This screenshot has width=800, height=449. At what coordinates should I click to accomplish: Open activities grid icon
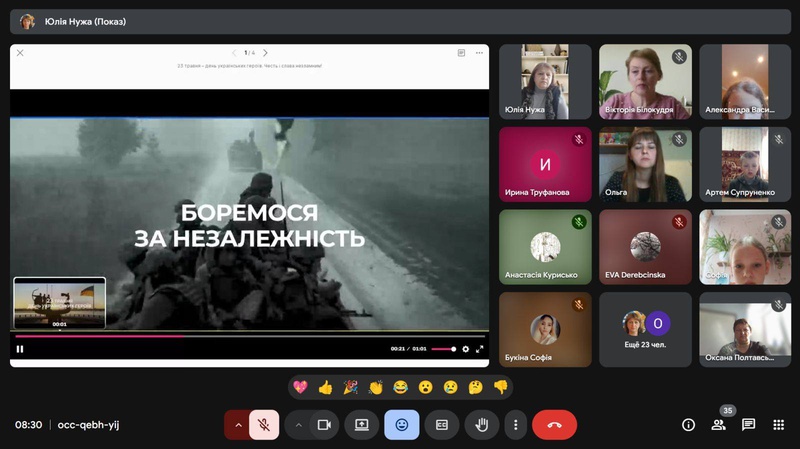pos(779,425)
